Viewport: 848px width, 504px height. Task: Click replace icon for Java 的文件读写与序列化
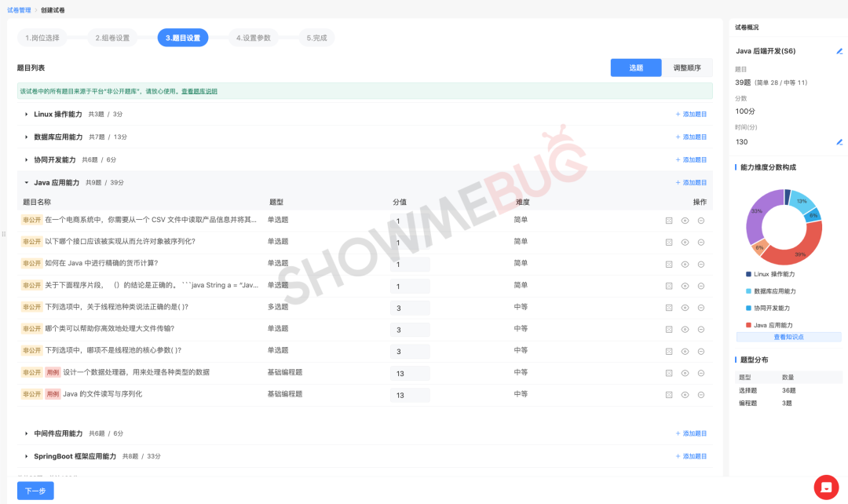(x=669, y=395)
